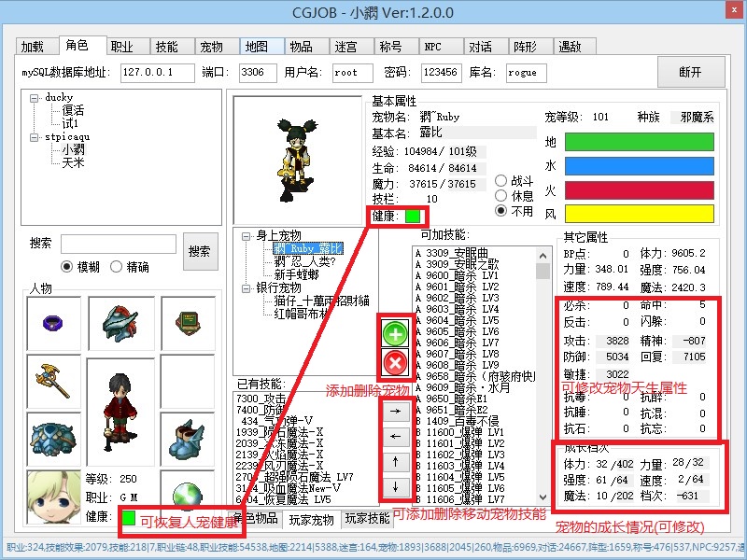Select the 战斗 radio button
747x560 pixels.
click(x=502, y=181)
